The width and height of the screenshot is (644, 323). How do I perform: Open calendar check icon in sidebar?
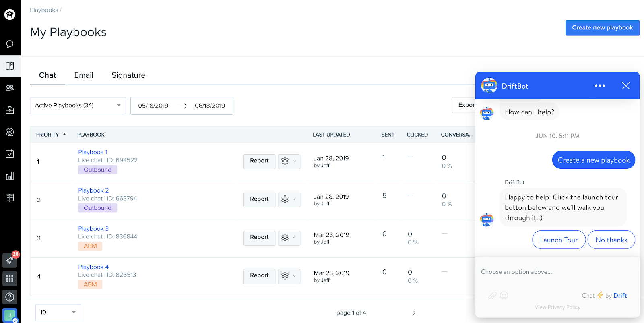10,154
